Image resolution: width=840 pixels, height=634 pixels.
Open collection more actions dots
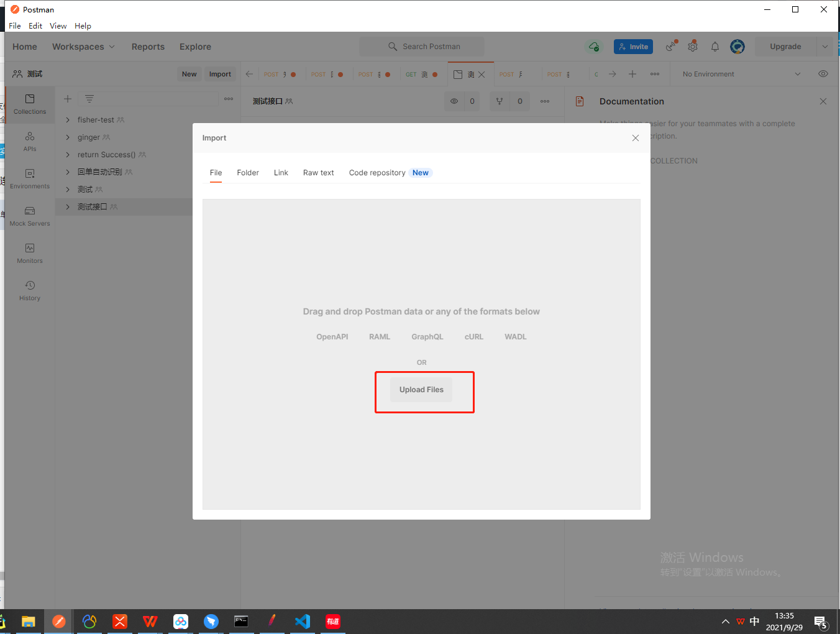point(545,101)
